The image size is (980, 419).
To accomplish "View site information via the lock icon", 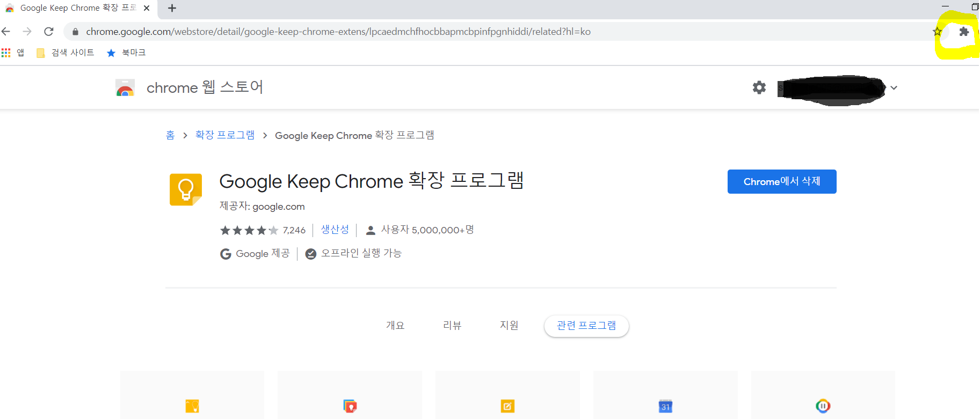I will (x=75, y=32).
